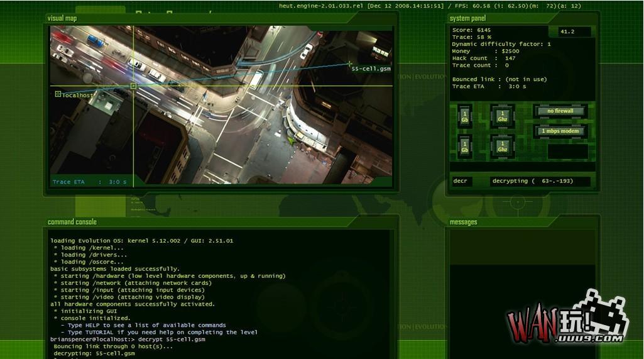Image resolution: width=644 pixels, height=359 pixels.
Task: Click the 'loading /oscore...' console line
Action: (89, 262)
